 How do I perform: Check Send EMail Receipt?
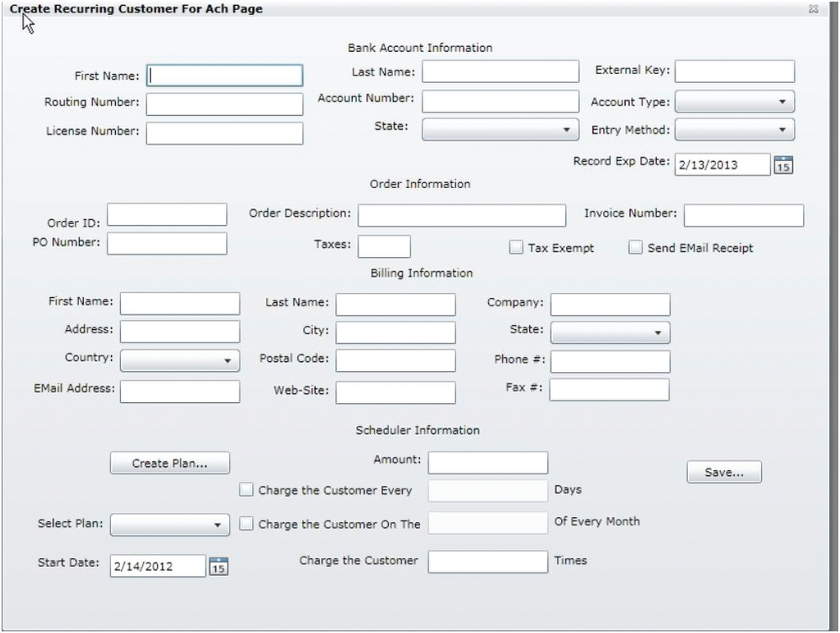point(636,247)
